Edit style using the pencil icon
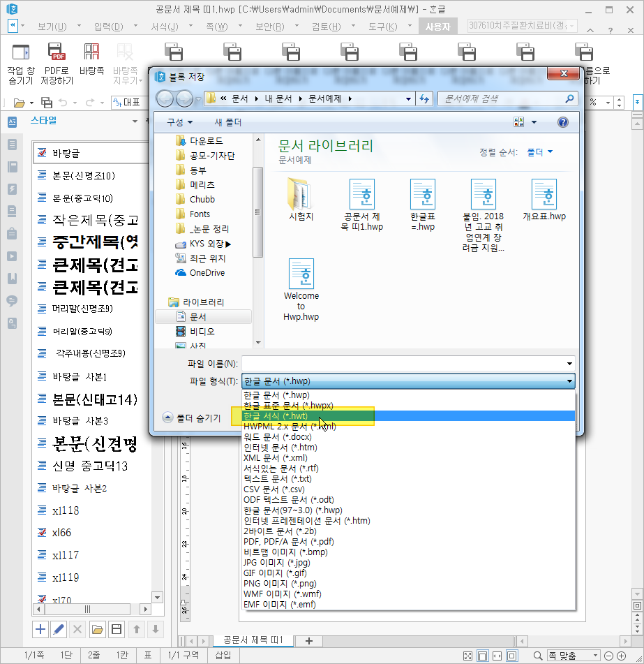The width and height of the screenshot is (644, 664). click(59, 629)
